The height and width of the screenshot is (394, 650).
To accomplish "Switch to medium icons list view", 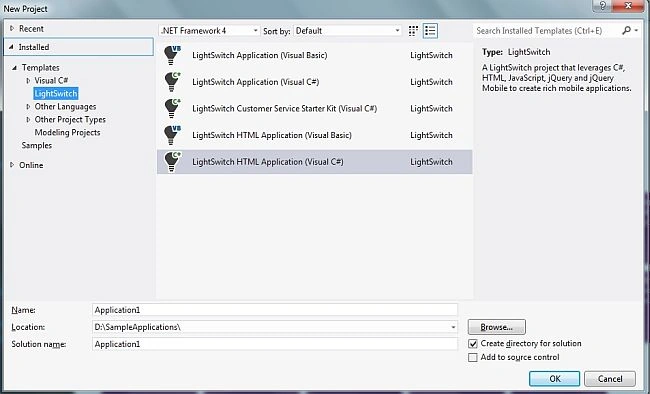I will 430,31.
